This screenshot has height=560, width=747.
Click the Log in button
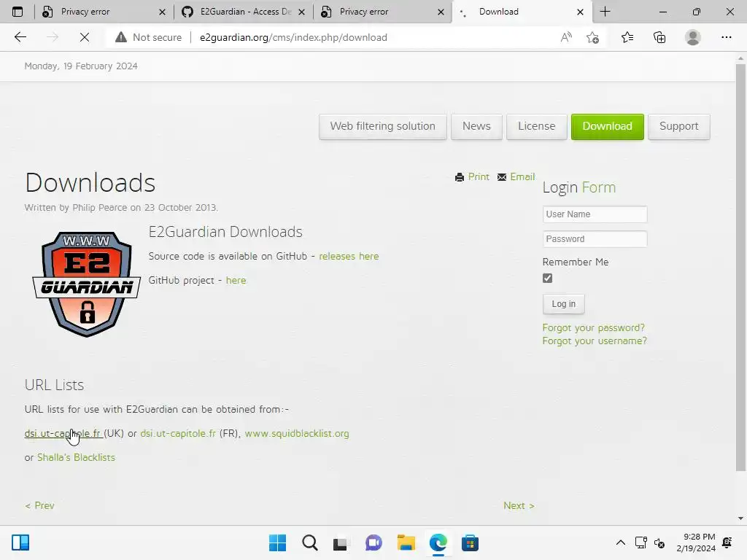pos(564,304)
